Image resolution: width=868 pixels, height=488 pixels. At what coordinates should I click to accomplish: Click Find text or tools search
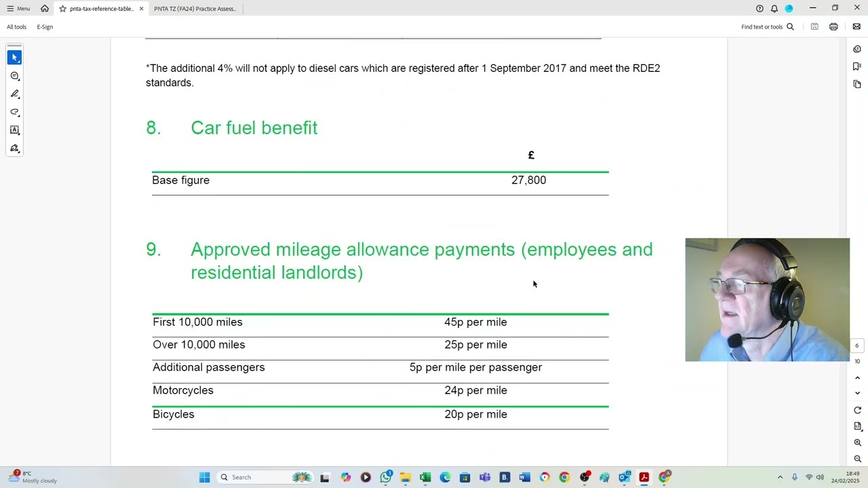click(x=768, y=27)
